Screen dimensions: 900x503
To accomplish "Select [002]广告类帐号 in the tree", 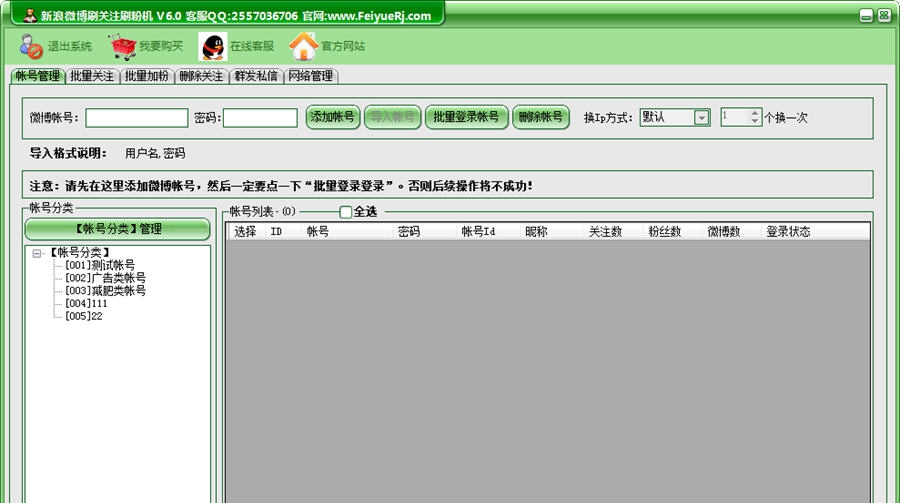I will click(x=105, y=278).
